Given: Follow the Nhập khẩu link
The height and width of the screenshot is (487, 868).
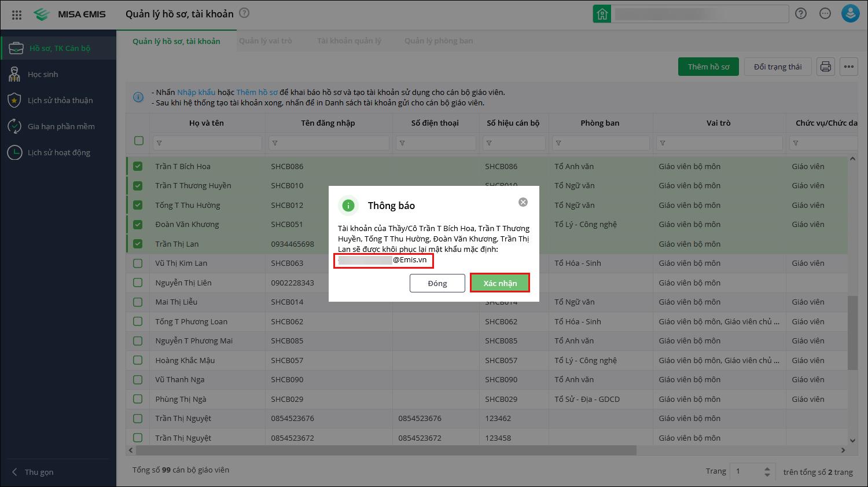Looking at the screenshot, I should coord(196,92).
